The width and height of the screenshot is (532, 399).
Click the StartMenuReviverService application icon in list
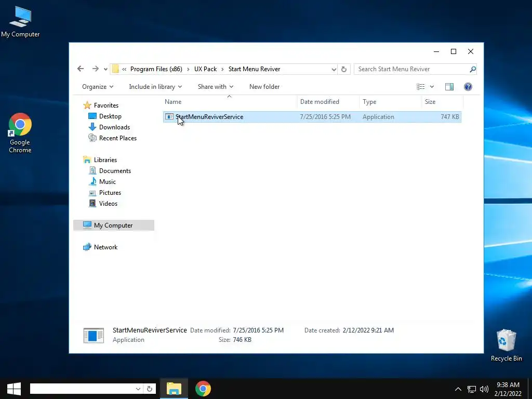click(x=169, y=117)
